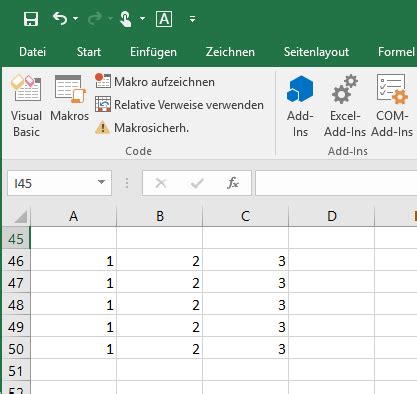Click cell A49 containing 1
This screenshot has height=394, width=417.
(x=73, y=327)
